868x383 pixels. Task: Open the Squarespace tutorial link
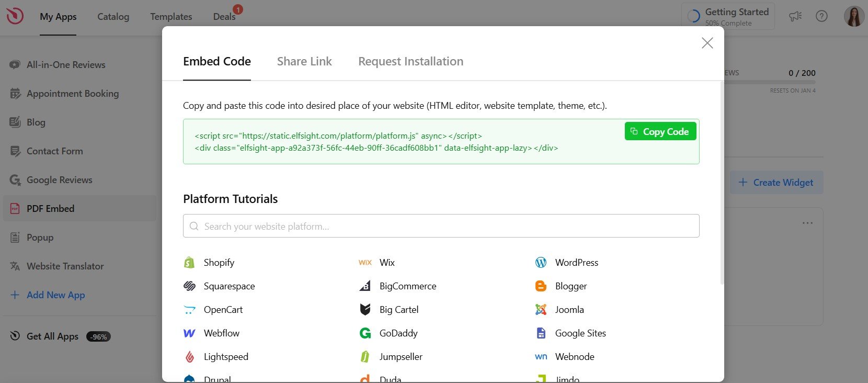click(x=230, y=286)
